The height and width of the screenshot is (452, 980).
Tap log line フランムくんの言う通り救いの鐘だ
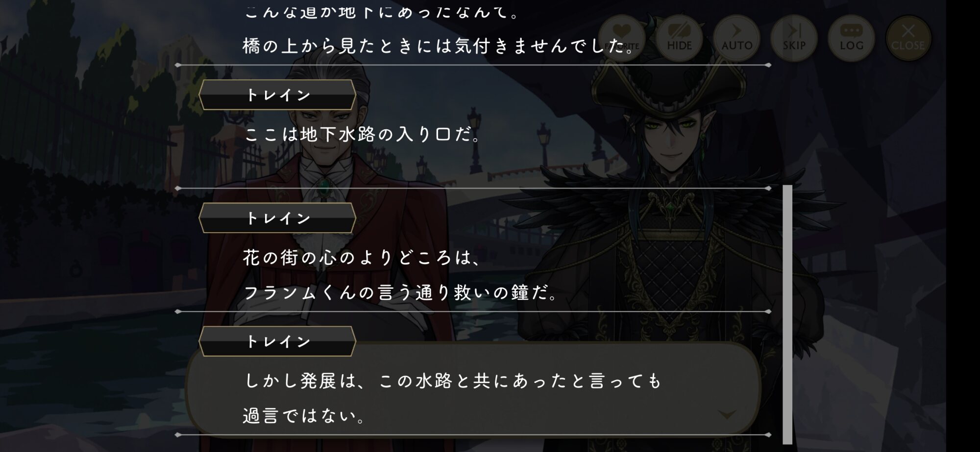point(401,293)
